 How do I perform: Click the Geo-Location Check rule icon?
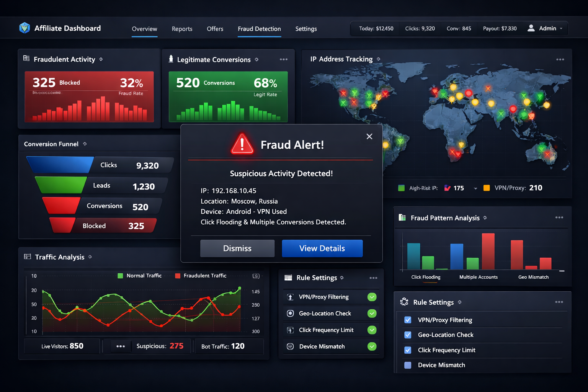click(290, 313)
